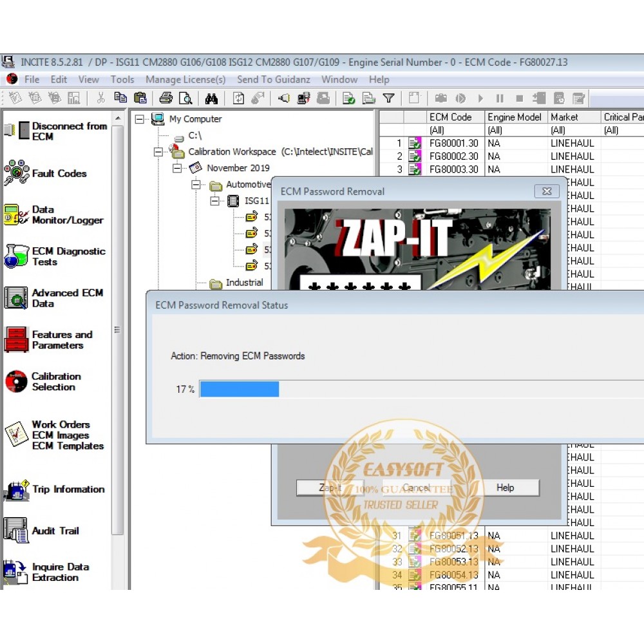
Task: Collapse the Automotive folder node
Action: point(196,185)
